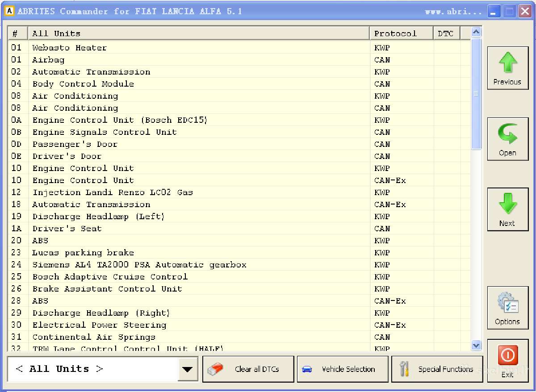The height and width of the screenshot is (392, 536).
Task: Select the Body Control Module row
Action: pos(239,84)
